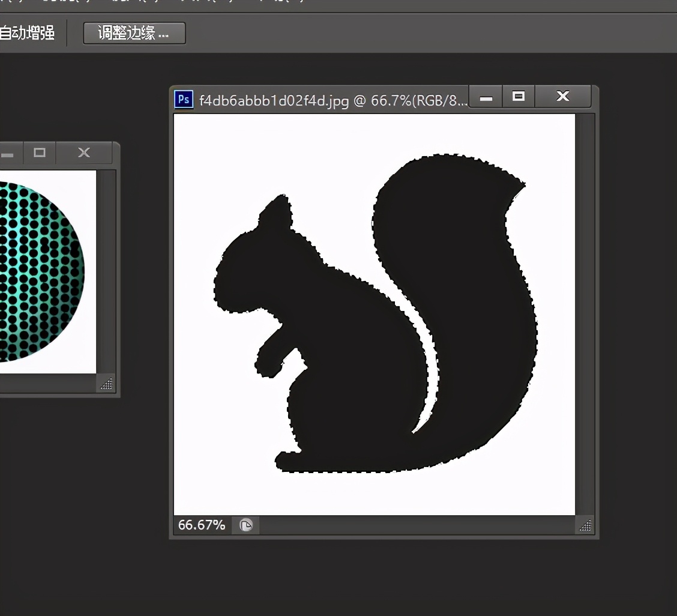This screenshot has height=616, width=677.
Task: Select the zoom percentage field showing 66.67%
Action: point(200,525)
